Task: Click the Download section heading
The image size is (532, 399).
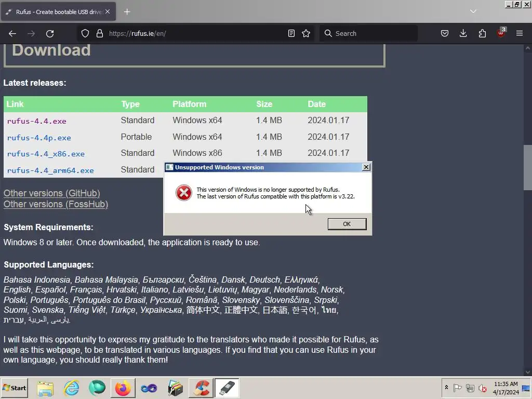Action: tap(51, 50)
